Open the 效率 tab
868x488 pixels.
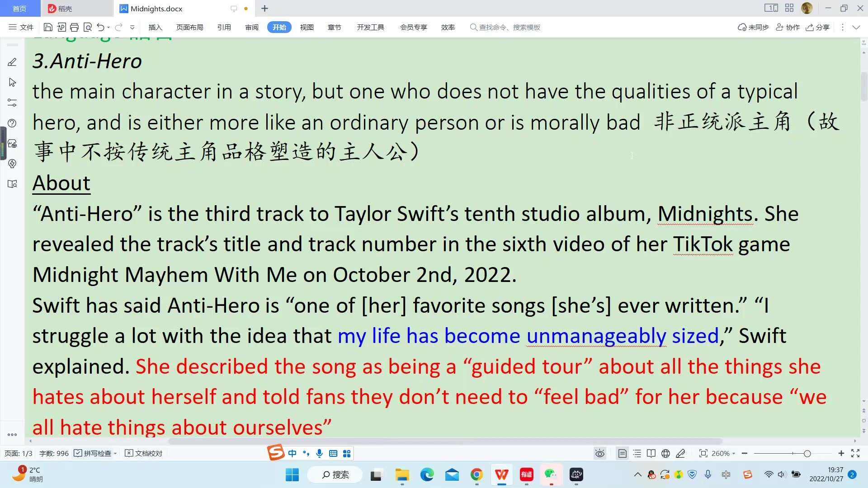(448, 27)
